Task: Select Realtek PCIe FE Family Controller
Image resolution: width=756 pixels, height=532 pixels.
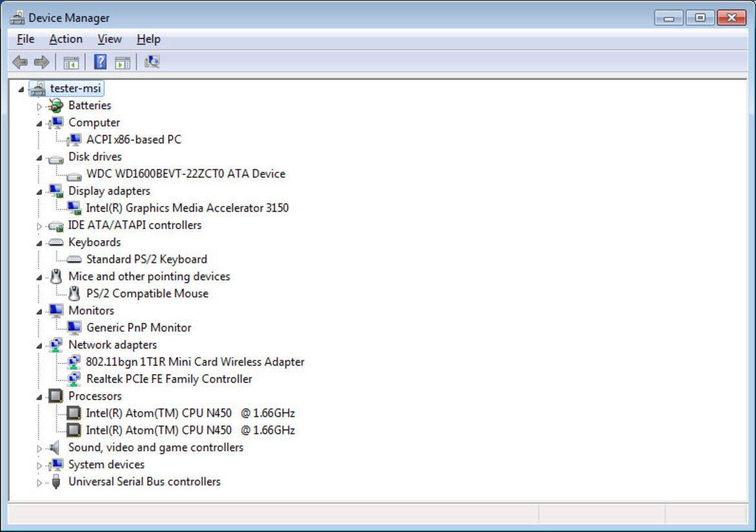Action: tap(169, 379)
